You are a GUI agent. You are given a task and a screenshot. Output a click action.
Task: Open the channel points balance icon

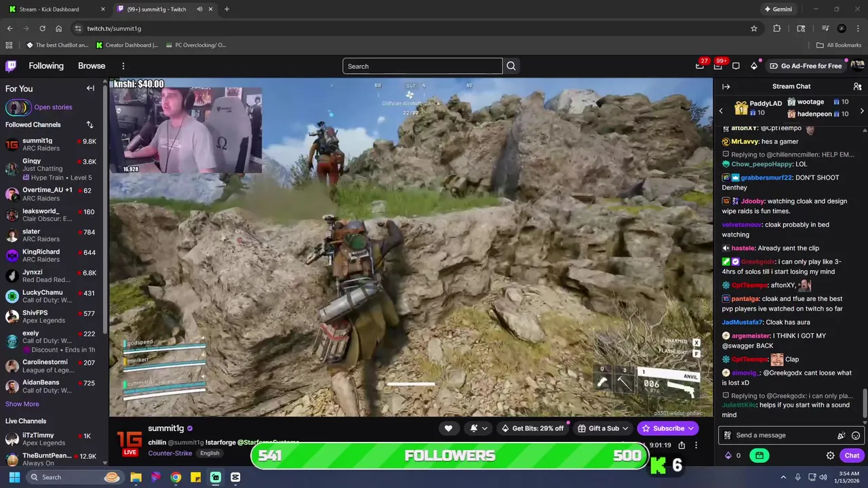pos(728,455)
